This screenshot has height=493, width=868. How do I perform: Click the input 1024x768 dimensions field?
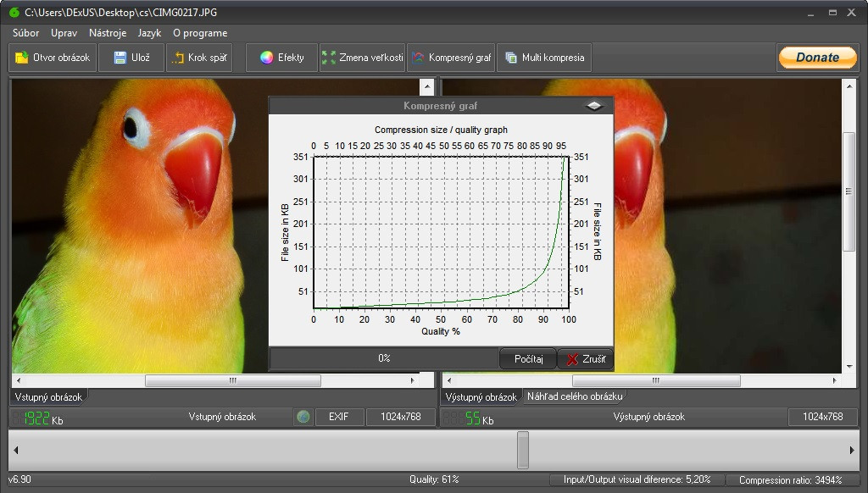pos(401,417)
